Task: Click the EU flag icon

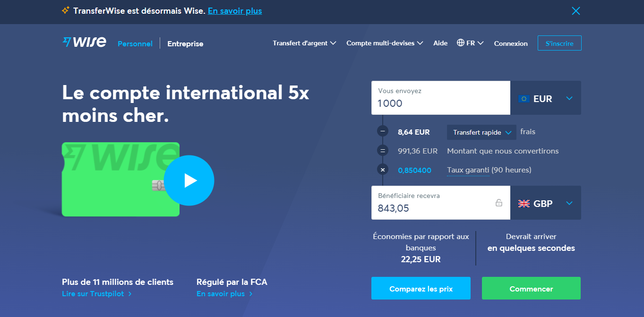Action: tap(524, 99)
